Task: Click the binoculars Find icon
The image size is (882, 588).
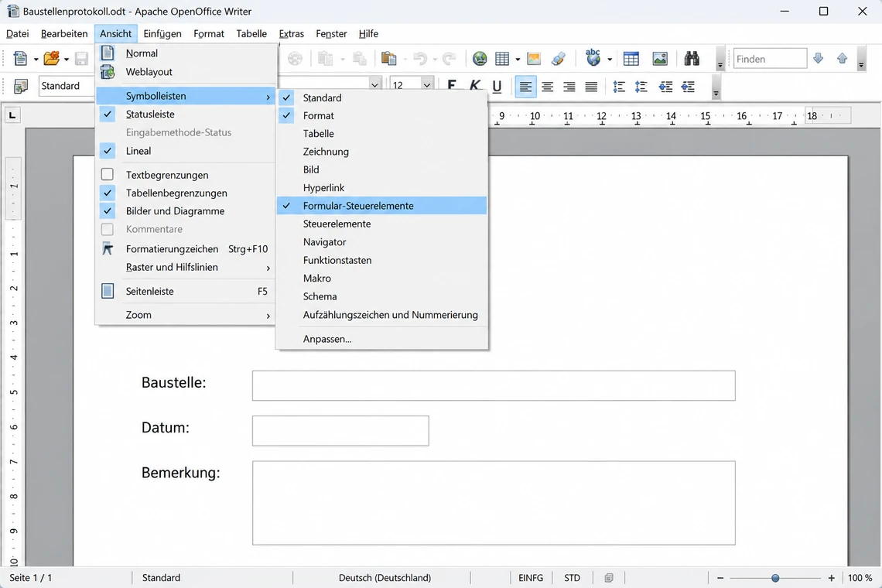Action: 692,59
